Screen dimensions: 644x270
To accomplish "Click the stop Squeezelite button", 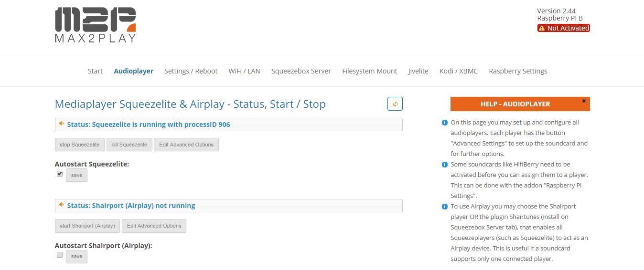I will (80, 145).
